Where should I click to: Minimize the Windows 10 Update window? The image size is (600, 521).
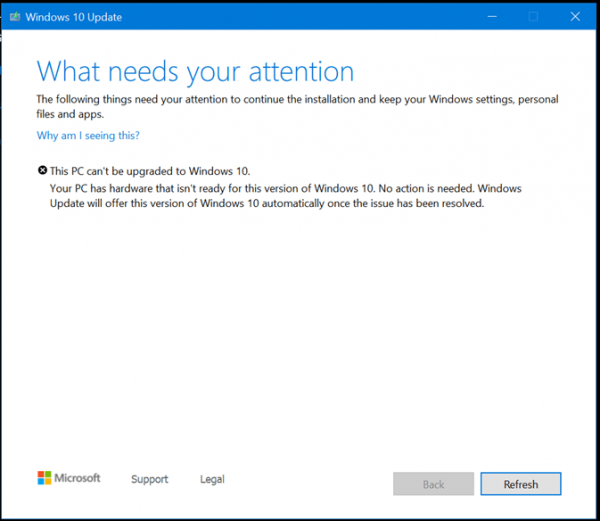[x=492, y=16]
